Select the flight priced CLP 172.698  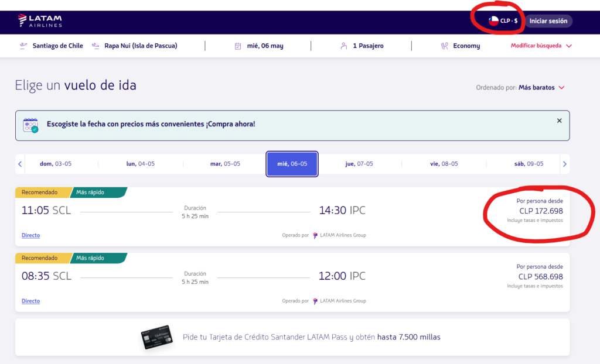(x=540, y=211)
